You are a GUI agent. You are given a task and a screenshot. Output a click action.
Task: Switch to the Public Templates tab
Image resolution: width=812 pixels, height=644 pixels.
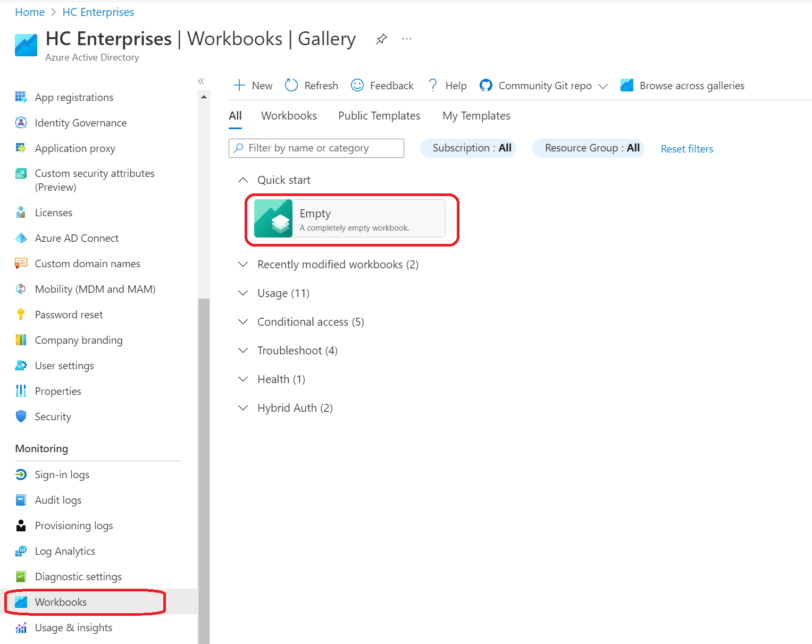pos(379,115)
